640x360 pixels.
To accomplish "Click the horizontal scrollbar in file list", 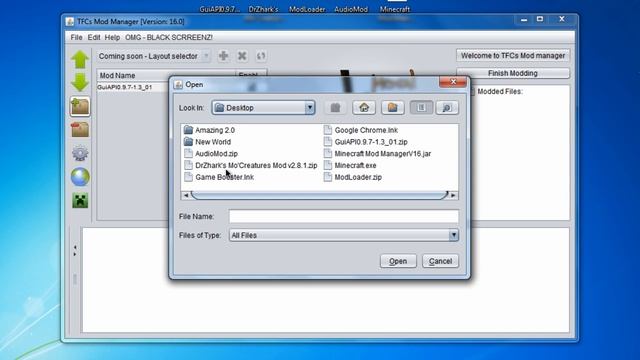I will [319, 195].
